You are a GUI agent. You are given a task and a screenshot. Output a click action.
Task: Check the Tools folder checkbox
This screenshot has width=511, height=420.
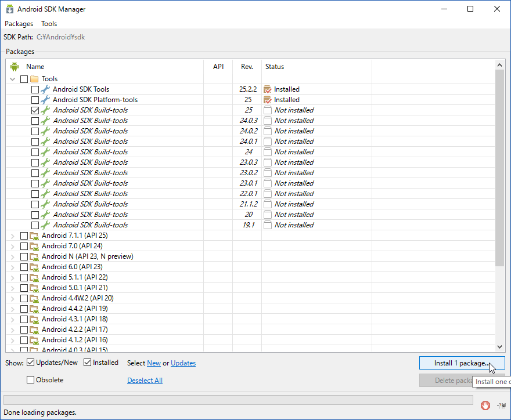point(24,79)
